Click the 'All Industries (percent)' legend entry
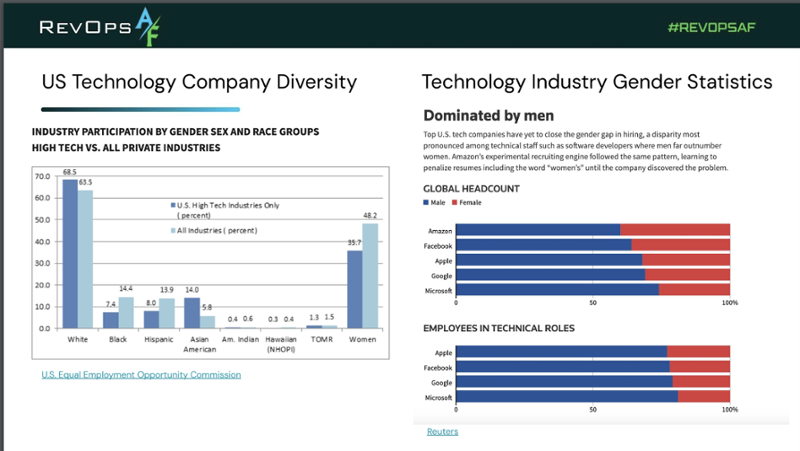 (x=214, y=231)
